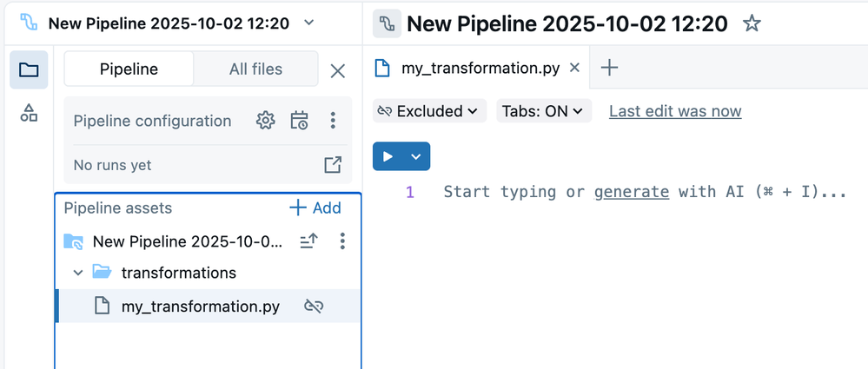Click the Last edit was now link
This screenshot has width=868, height=369.
[675, 111]
